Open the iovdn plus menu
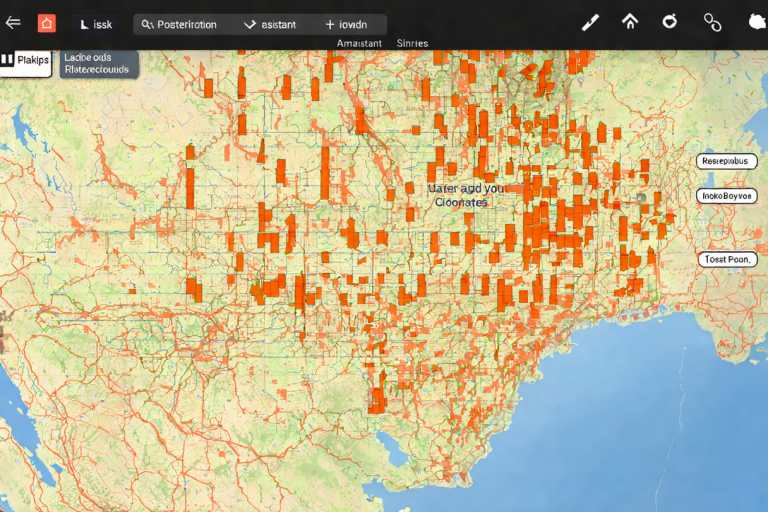Image resolution: width=768 pixels, height=512 pixels. (x=330, y=25)
